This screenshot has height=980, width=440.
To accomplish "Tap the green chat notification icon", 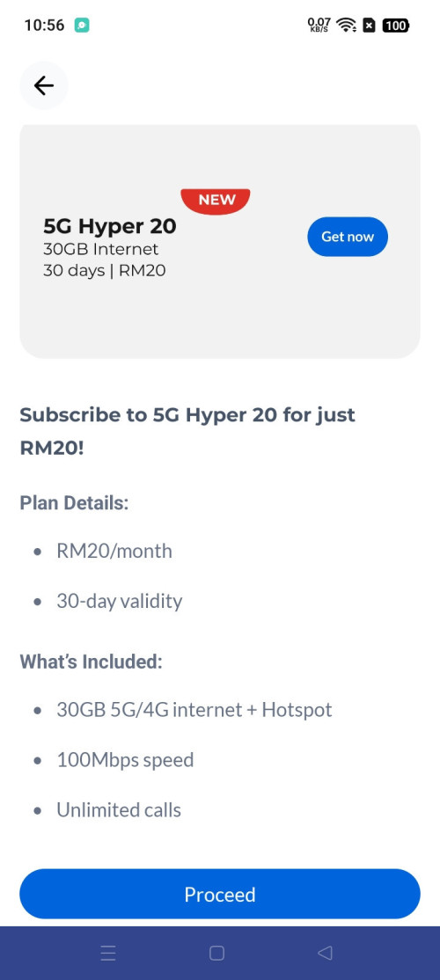I will [81, 26].
